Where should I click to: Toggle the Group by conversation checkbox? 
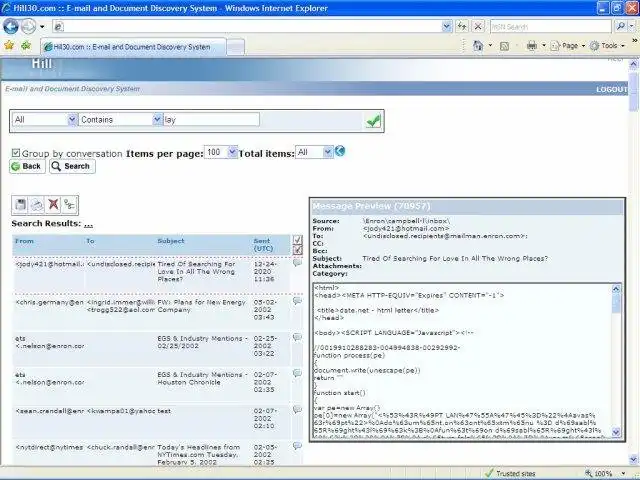[16, 153]
